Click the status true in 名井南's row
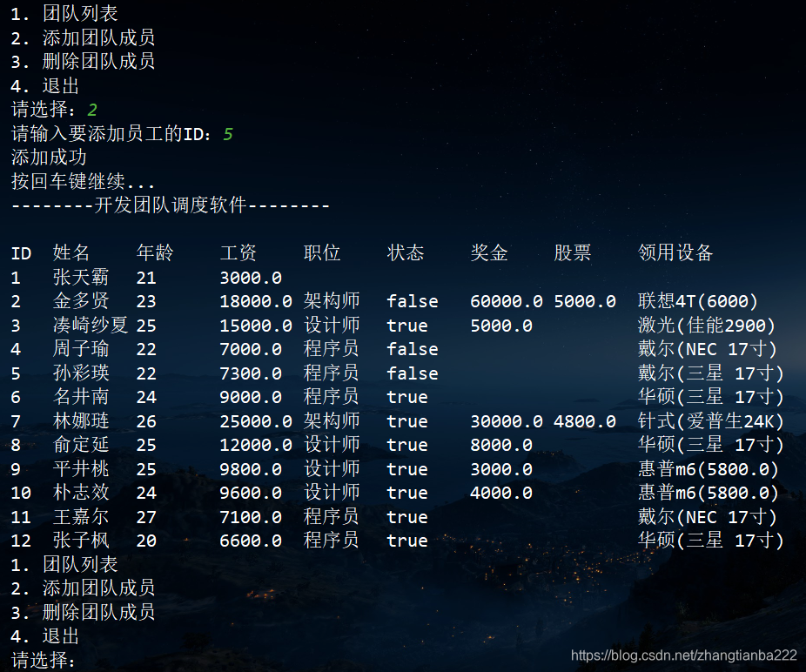Image resolution: width=806 pixels, height=672 pixels. coord(407,397)
